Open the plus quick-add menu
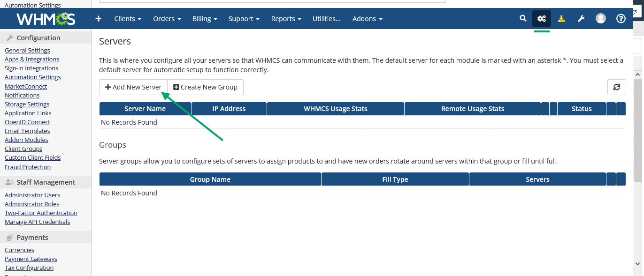 point(98,19)
